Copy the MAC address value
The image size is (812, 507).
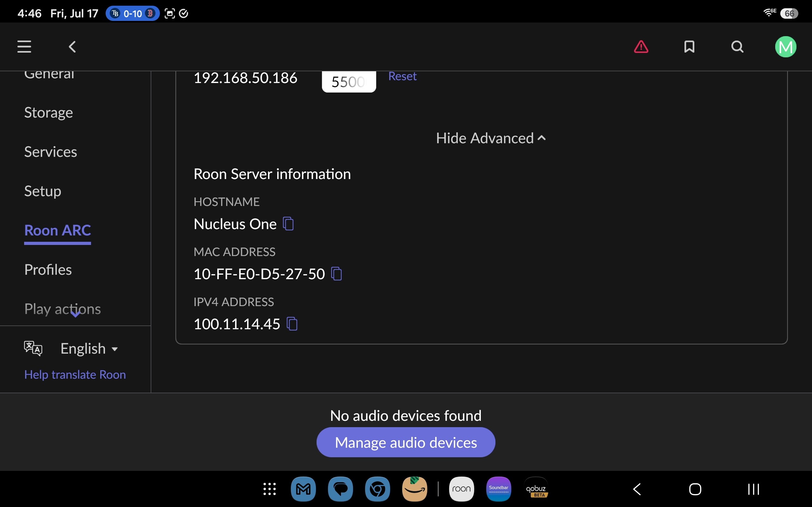pos(336,273)
